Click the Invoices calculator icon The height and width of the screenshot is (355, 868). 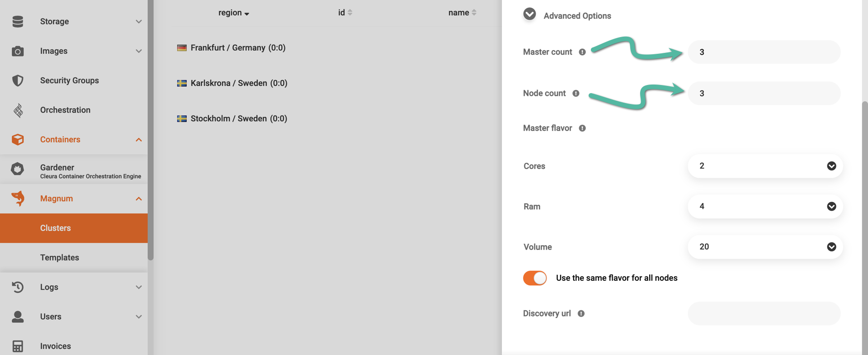(x=18, y=346)
